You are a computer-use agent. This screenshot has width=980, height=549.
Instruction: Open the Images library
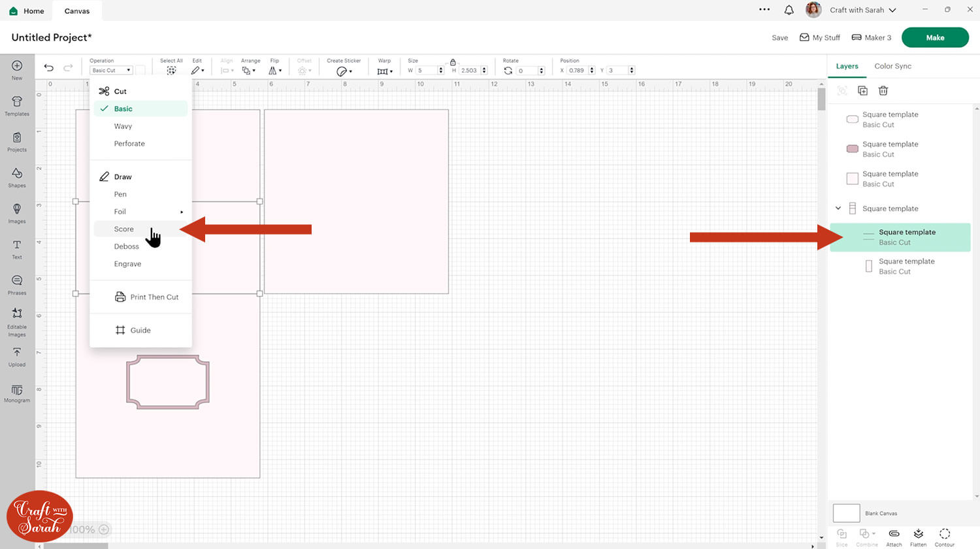17,213
